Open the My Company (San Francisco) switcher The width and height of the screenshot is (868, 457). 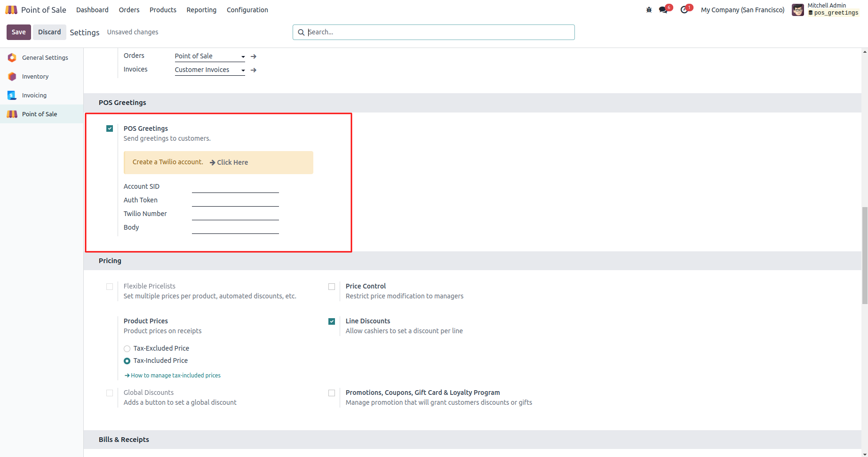(742, 10)
